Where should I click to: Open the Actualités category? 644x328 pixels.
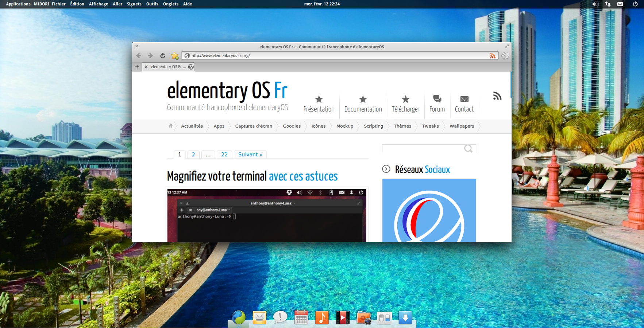[192, 126]
